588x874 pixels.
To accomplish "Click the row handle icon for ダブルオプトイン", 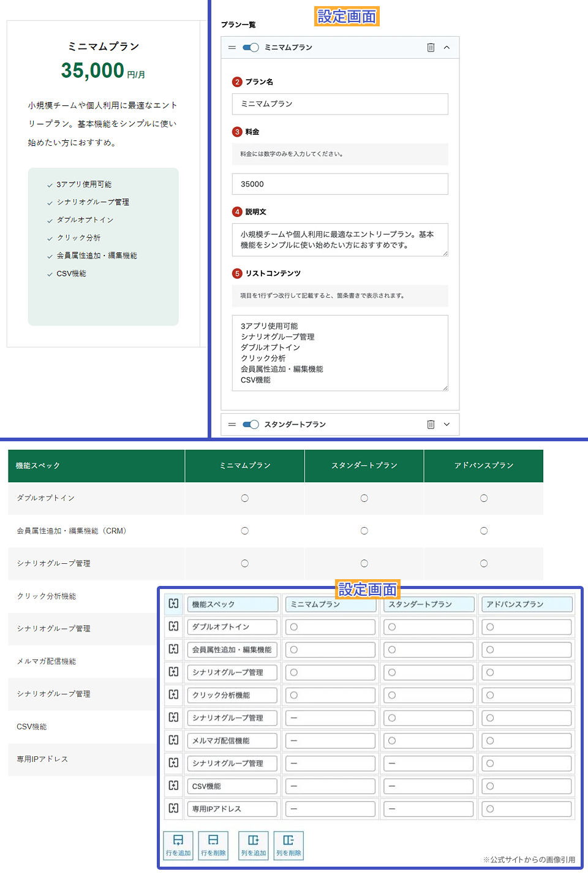I will point(174,626).
